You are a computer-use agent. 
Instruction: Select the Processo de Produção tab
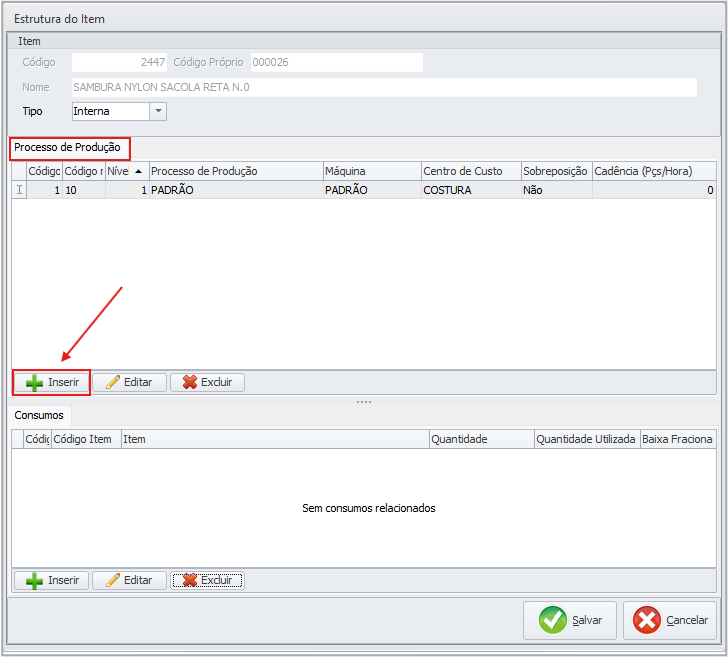pyautogui.click(x=67, y=148)
